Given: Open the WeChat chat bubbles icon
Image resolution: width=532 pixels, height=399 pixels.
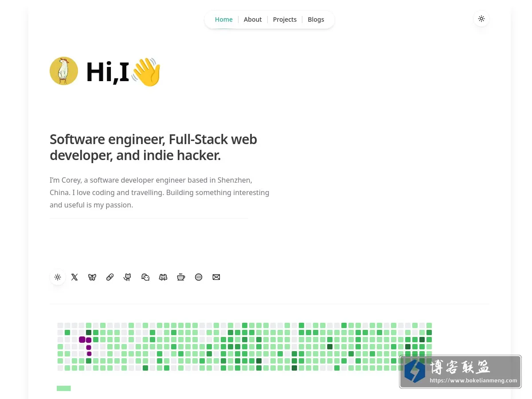Looking at the screenshot, I should [145, 277].
